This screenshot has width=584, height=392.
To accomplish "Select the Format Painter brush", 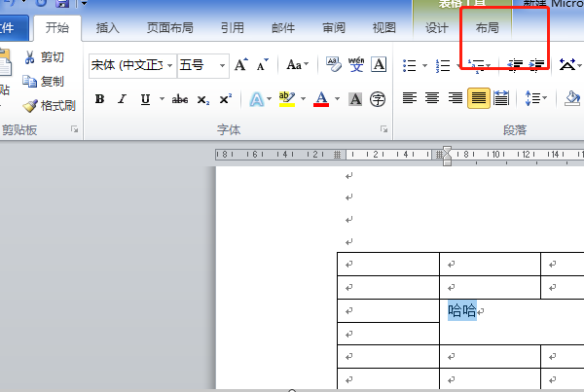I will (49, 106).
